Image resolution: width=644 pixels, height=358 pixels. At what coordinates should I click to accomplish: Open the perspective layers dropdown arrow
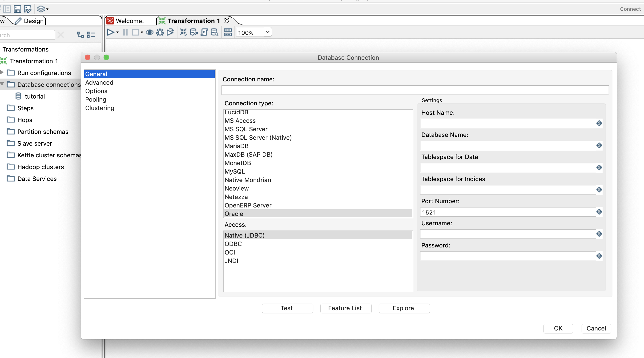[x=47, y=9]
